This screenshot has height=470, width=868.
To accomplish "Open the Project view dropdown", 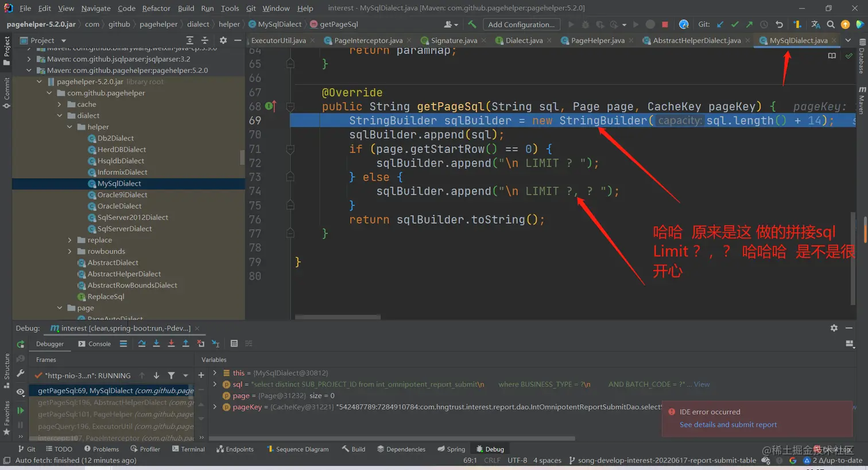I will 63,41.
